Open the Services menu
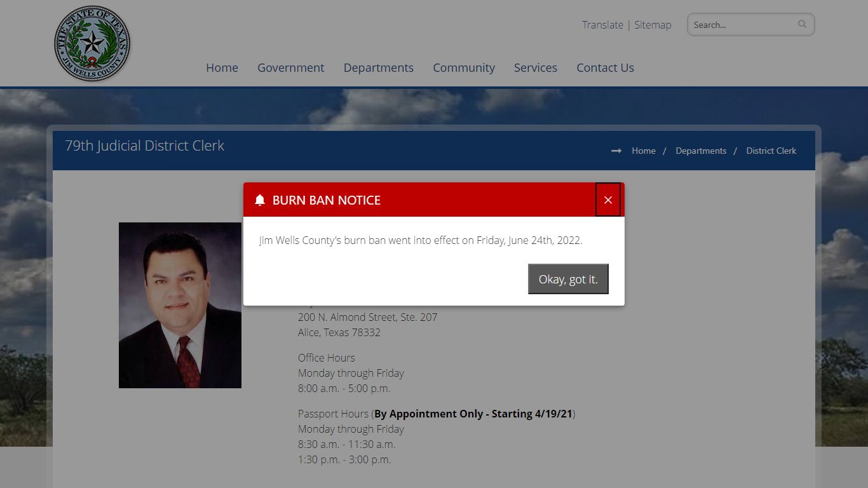The image size is (868, 488). click(x=536, y=67)
